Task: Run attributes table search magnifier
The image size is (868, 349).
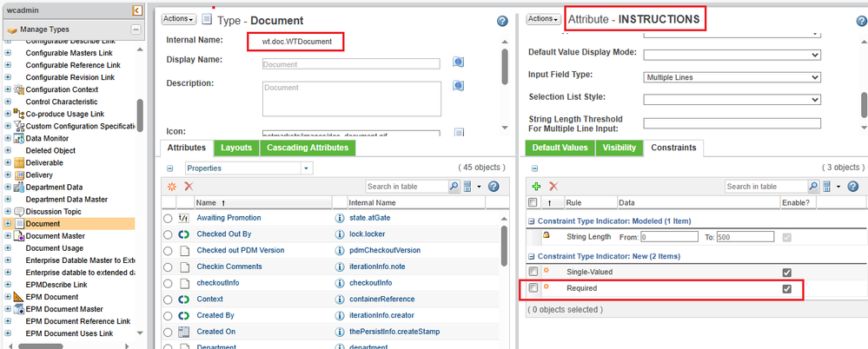Action: (454, 187)
